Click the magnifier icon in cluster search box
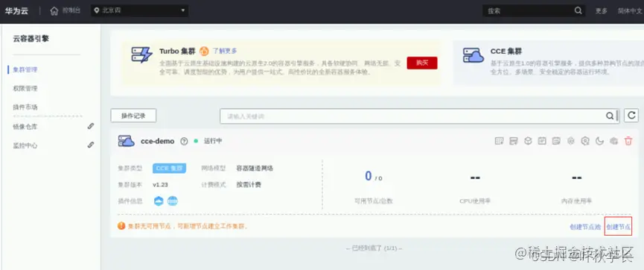The image size is (644, 270). tap(610, 116)
